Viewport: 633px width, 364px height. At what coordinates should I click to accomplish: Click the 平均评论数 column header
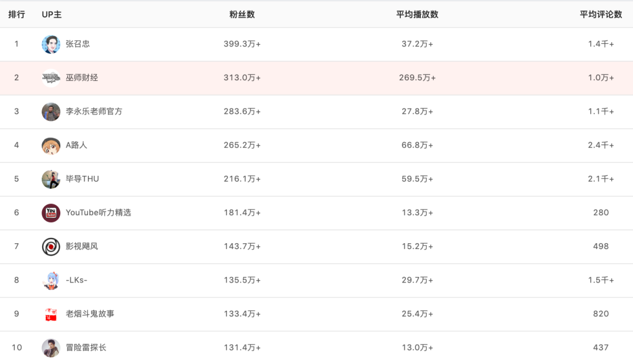[601, 15]
